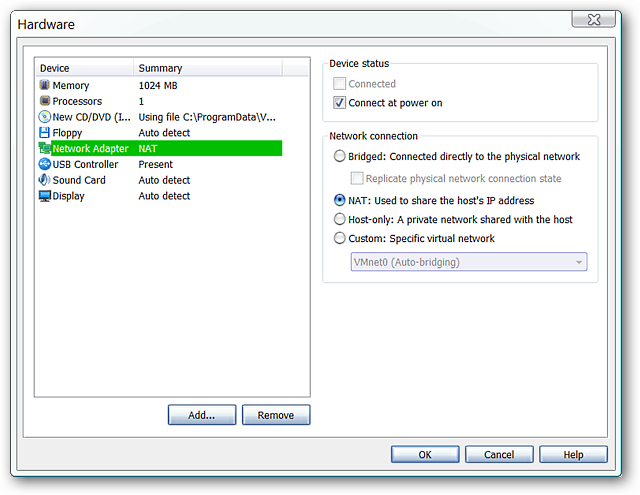Click the Add... button
The width and height of the screenshot is (640, 495).
click(x=202, y=415)
